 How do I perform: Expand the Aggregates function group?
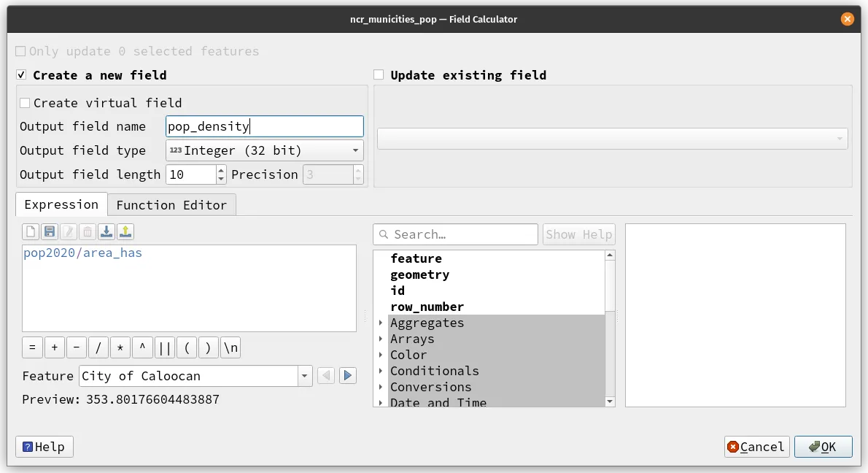[381, 323]
